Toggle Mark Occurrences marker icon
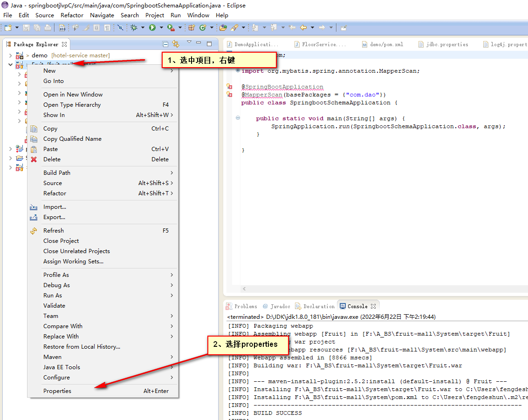 point(86,28)
